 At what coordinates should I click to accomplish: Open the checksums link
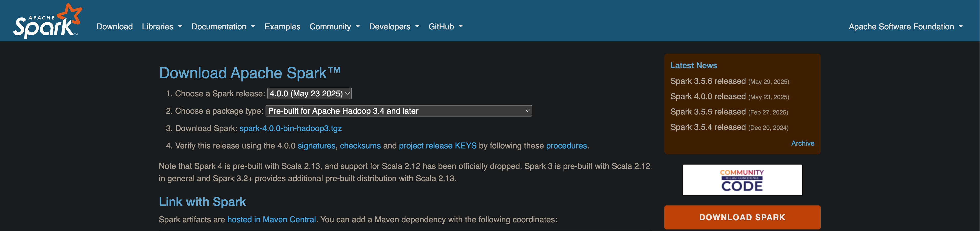[x=360, y=146]
